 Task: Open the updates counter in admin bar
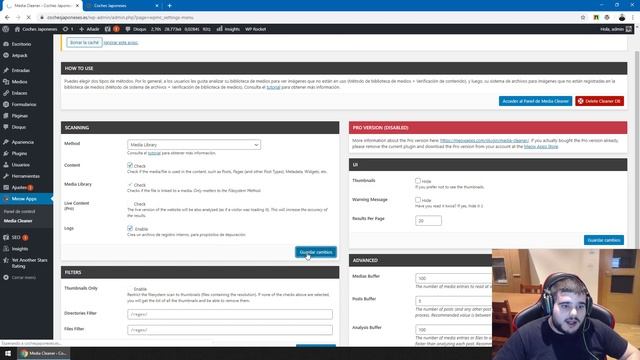coord(68,29)
